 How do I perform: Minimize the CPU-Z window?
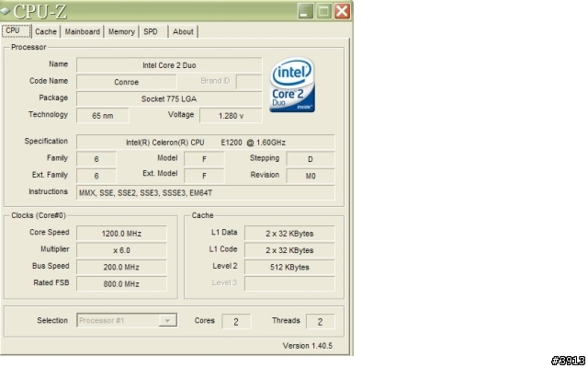pos(305,11)
